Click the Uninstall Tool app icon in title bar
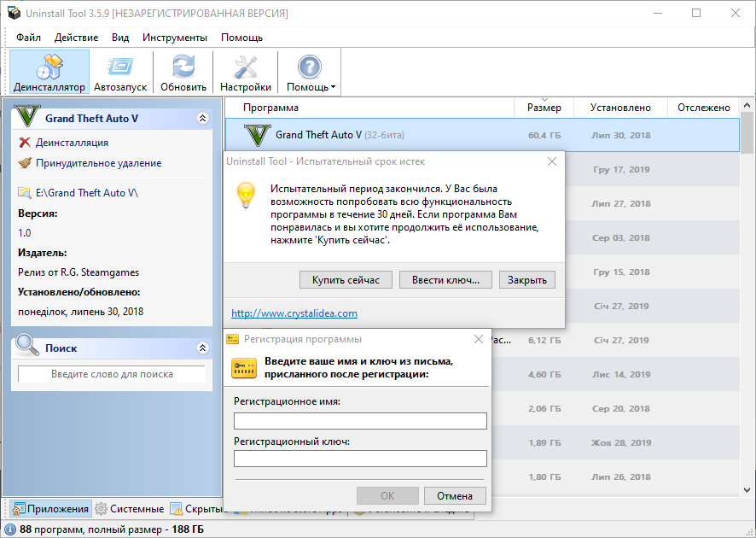The height and width of the screenshot is (538, 756). point(14,13)
